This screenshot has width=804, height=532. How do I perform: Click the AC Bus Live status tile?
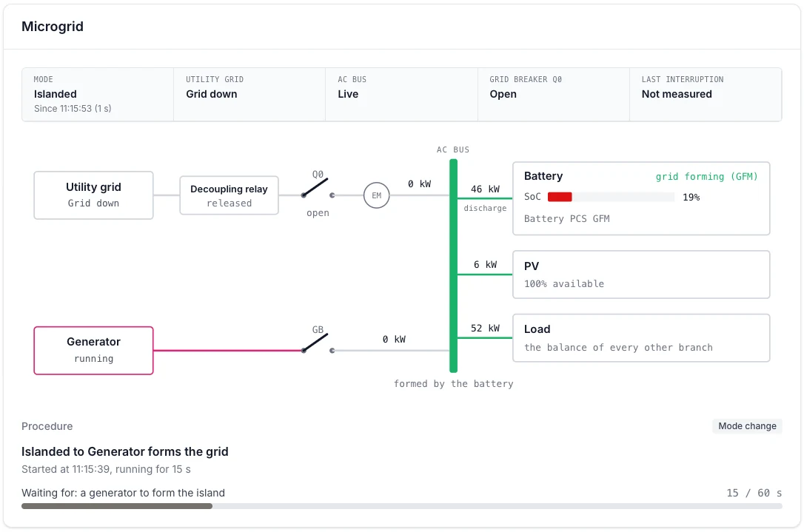pos(401,94)
